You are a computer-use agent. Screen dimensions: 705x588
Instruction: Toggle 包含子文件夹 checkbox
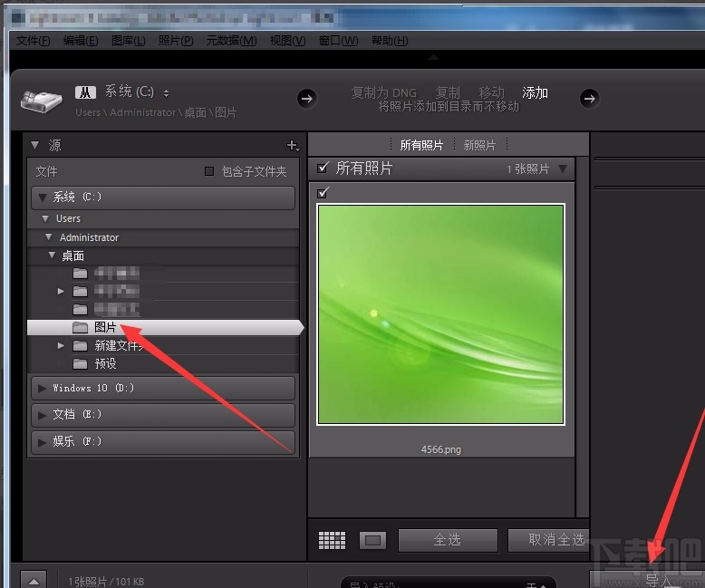coord(209,171)
